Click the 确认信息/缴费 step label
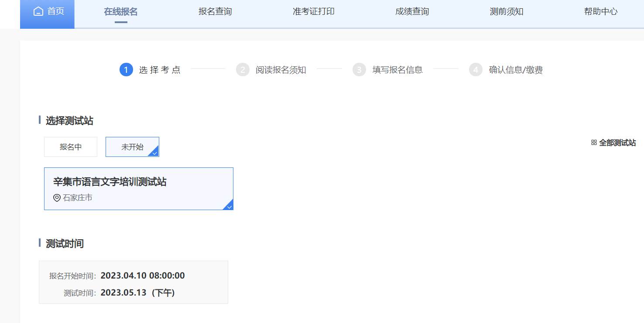 pos(516,70)
